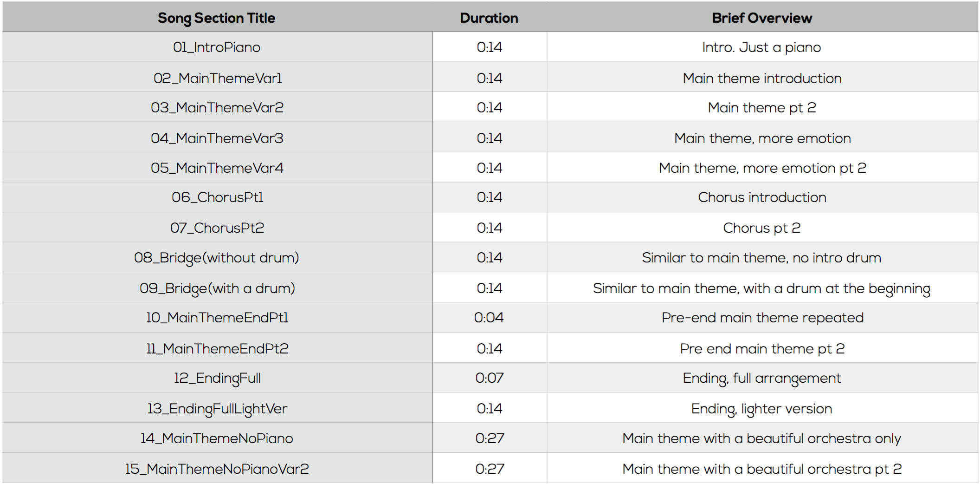This screenshot has width=980, height=484.
Task: Click the Duration column header
Action: click(x=489, y=18)
